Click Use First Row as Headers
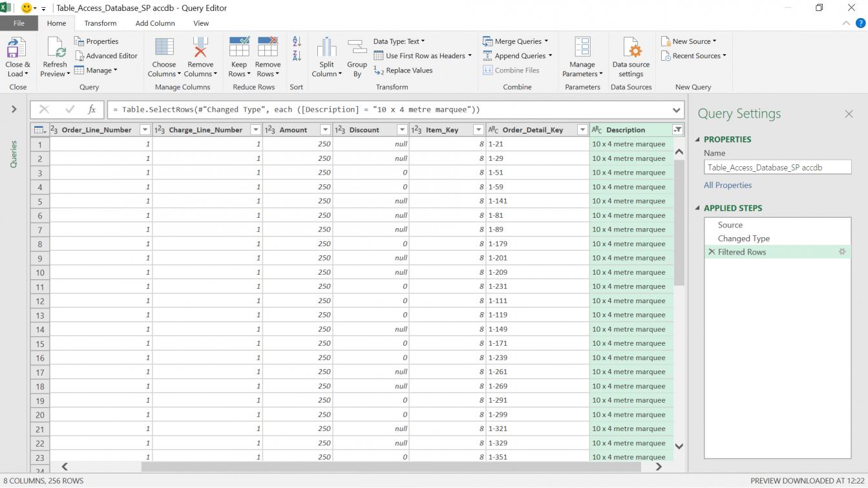The height and width of the screenshot is (488, 868). pyautogui.click(x=423, y=56)
